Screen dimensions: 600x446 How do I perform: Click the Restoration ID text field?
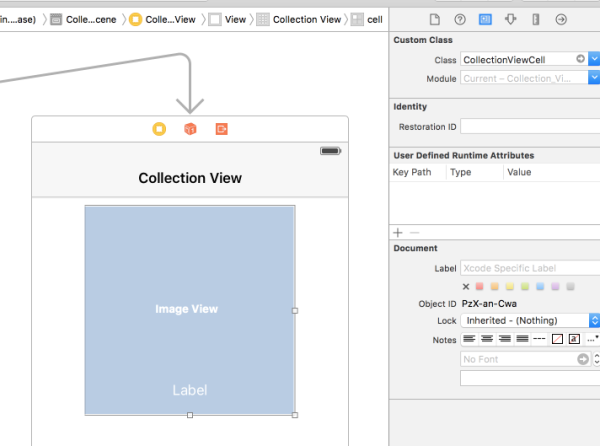coord(528,127)
